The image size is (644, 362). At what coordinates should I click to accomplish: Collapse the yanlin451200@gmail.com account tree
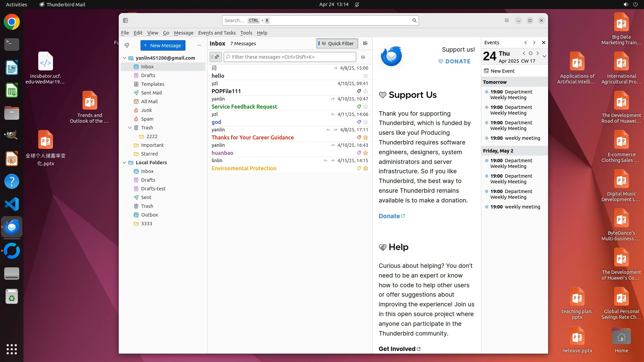(124, 58)
